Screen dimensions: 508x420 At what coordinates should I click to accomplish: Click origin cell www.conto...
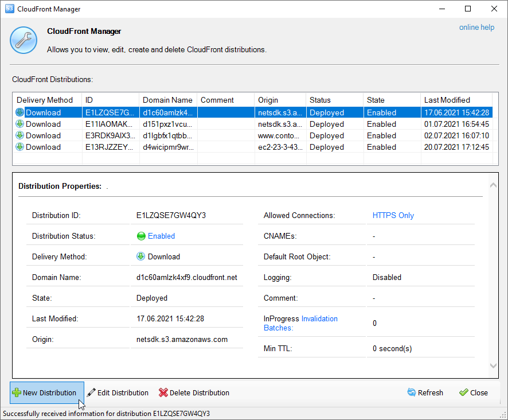tap(280, 135)
